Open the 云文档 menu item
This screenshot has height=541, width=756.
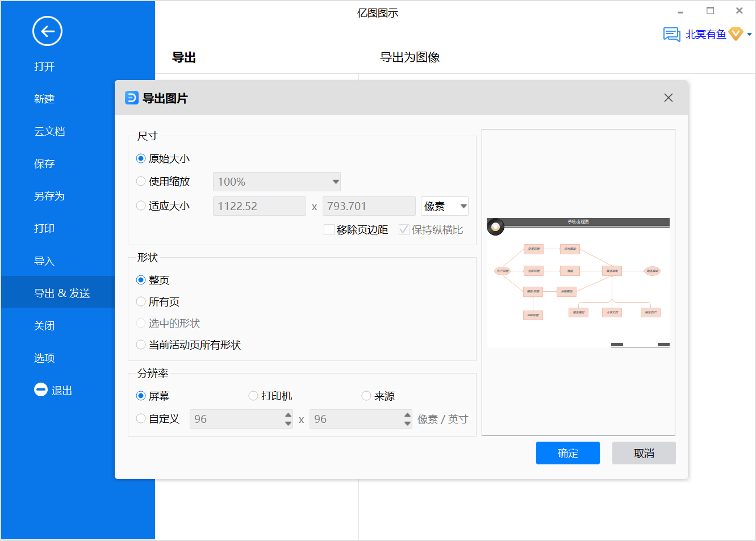point(49,131)
